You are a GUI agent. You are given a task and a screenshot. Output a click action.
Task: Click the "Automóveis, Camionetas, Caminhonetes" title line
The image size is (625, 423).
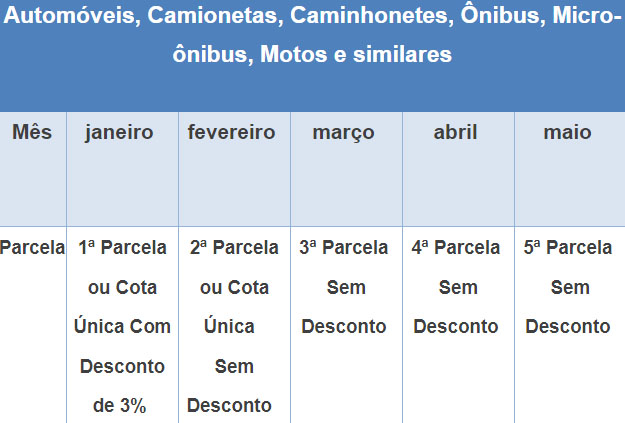point(312,19)
